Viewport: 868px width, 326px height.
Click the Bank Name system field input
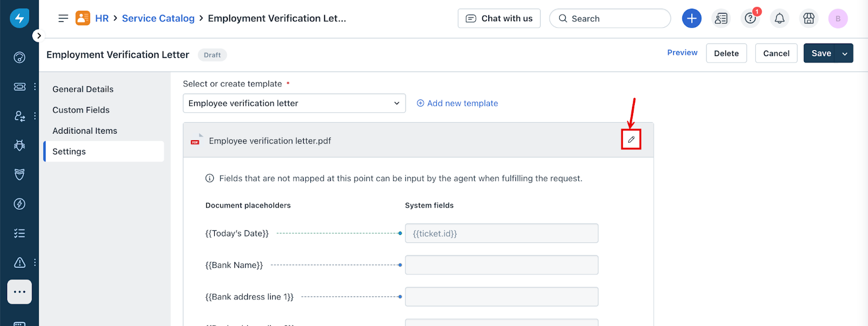tap(502, 265)
